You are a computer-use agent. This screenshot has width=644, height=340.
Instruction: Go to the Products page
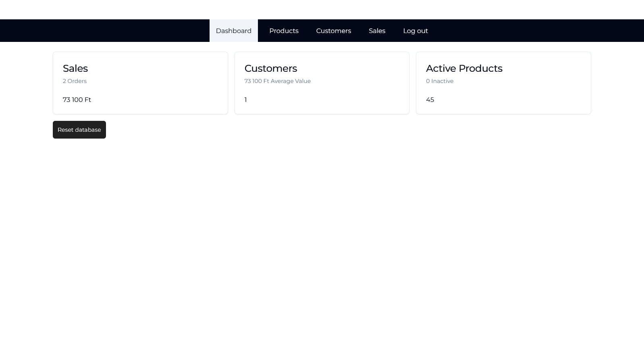tap(284, 31)
